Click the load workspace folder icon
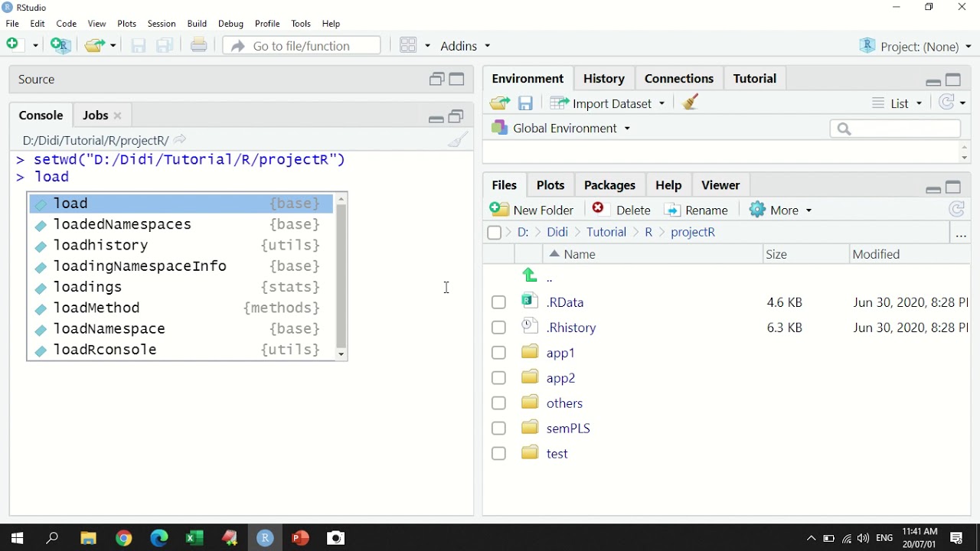 point(500,103)
